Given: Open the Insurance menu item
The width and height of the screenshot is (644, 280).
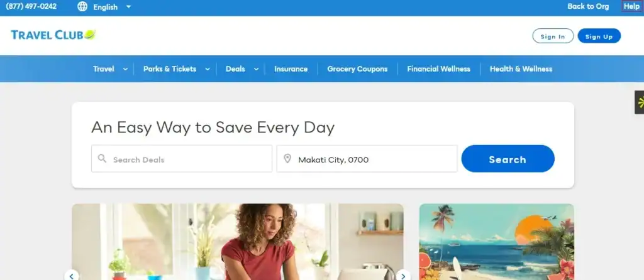Looking at the screenshot, I should (291, 69).
